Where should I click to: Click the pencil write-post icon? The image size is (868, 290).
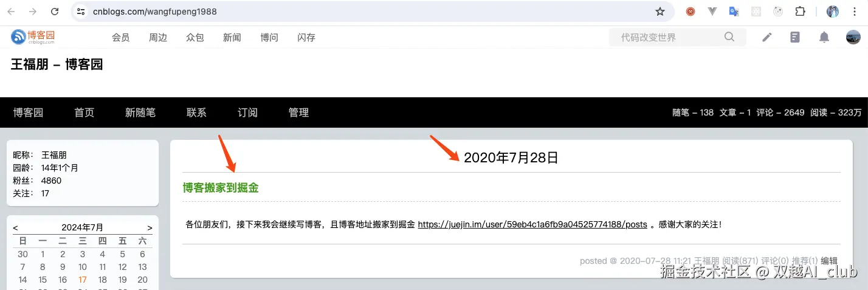coord(767,37)
